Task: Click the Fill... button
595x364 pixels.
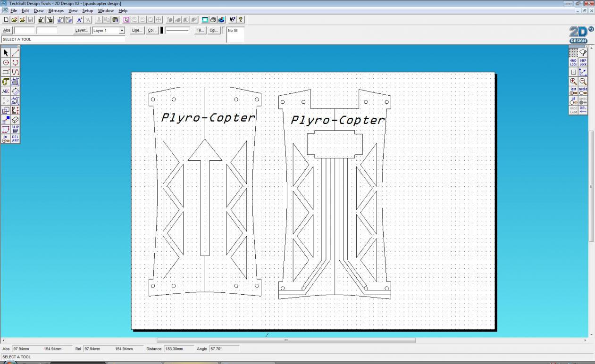Action: tap(200, 30)
